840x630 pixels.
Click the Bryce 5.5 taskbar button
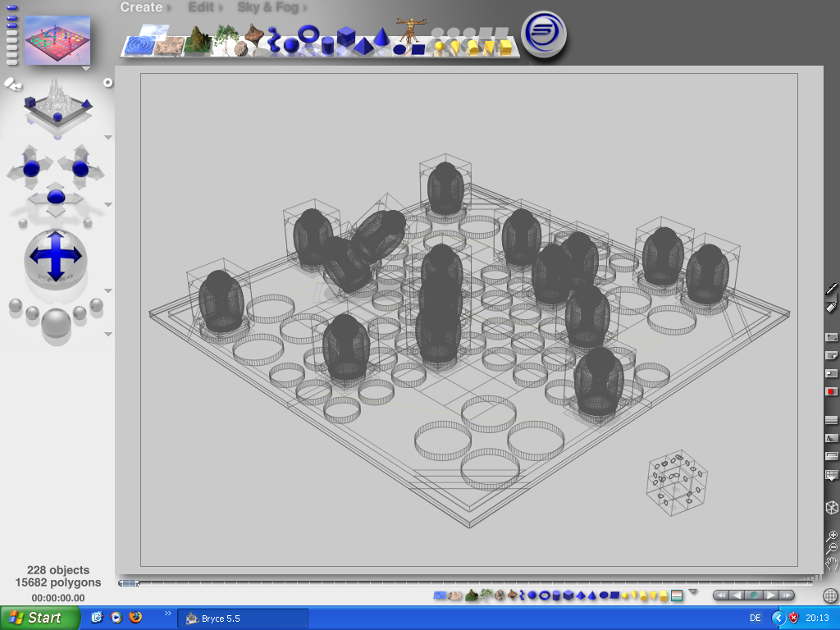(x=243, y=619)
